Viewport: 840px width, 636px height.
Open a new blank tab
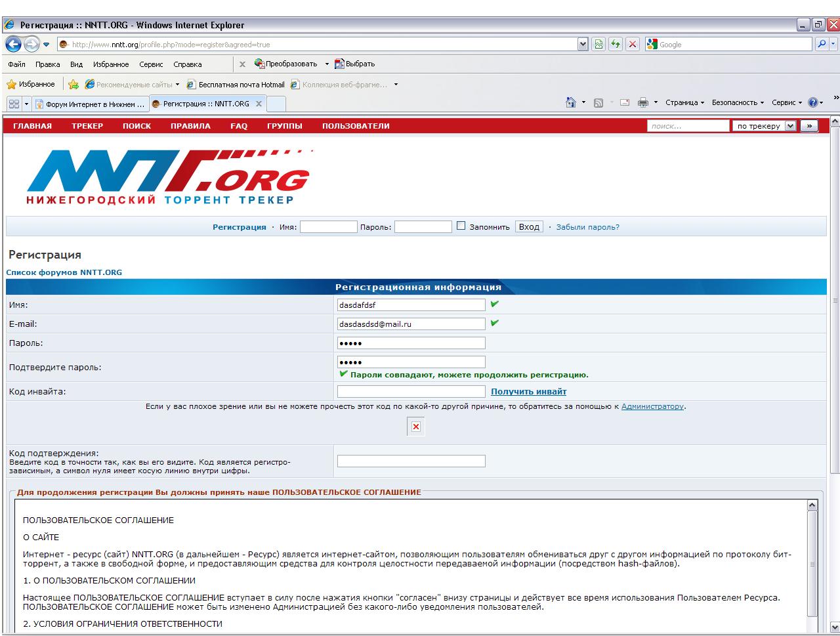(x=276, y=104)
